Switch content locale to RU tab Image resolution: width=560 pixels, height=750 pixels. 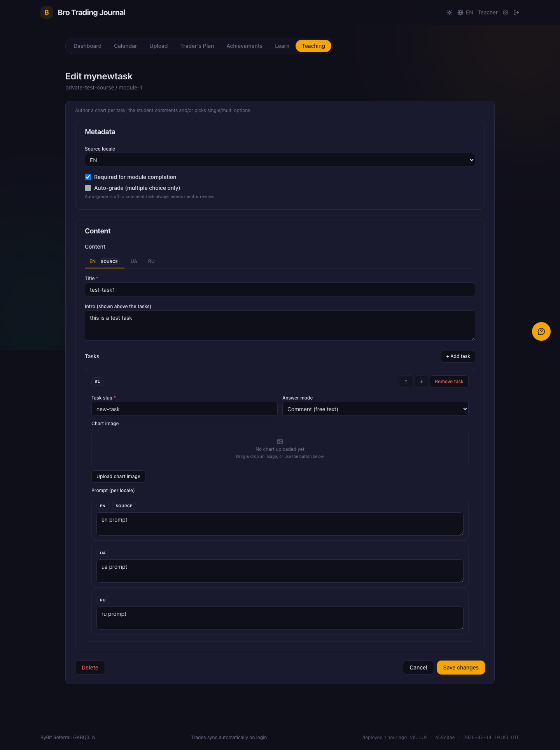click(x=151, y=261)
